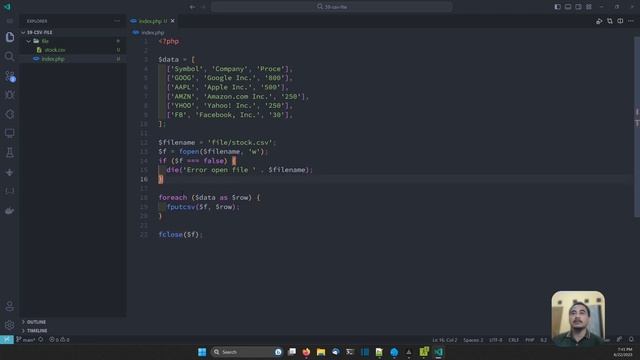Change the CRLF end of line sequence
Screen dimensions: 640x360
point(513,340)
